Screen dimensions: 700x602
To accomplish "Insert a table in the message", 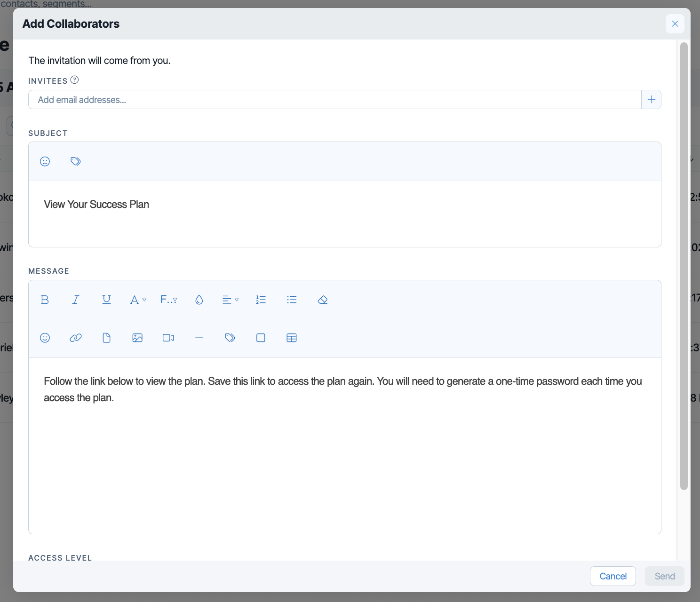I will 292,338.
